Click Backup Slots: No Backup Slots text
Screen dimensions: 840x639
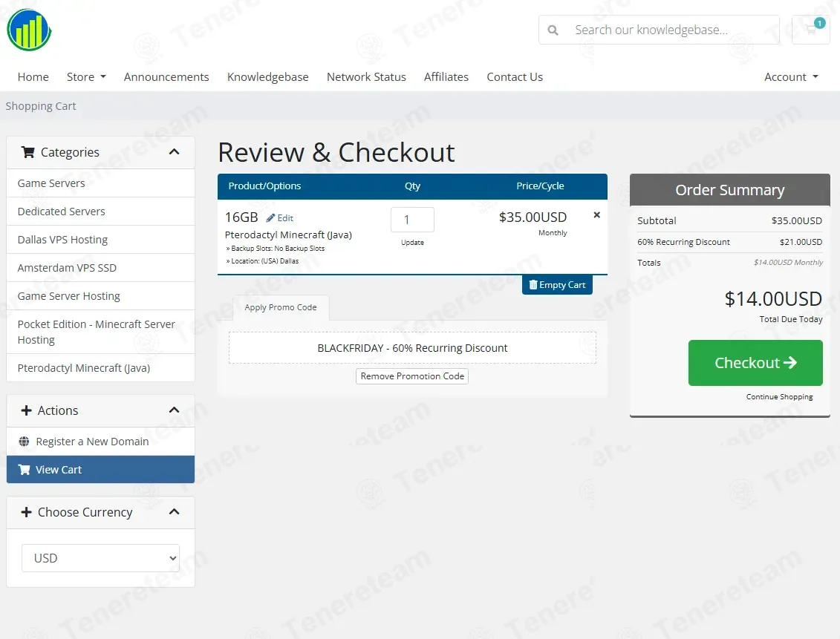(278, 249)
